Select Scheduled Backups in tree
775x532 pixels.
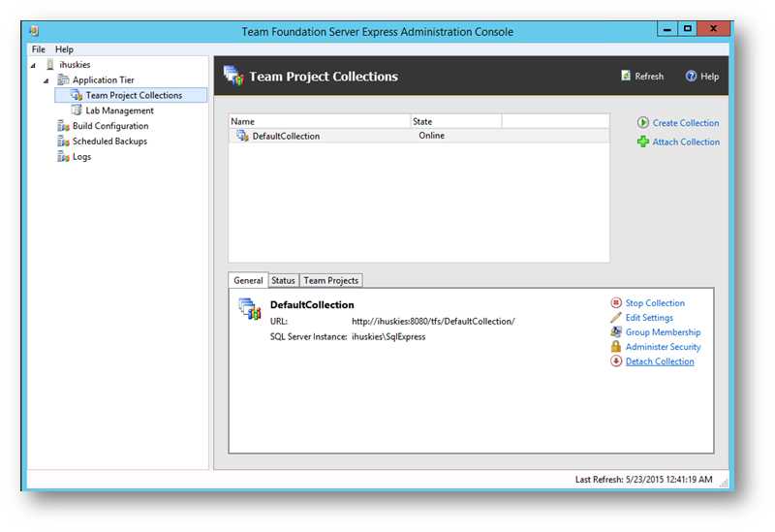(x=109, y=141)
